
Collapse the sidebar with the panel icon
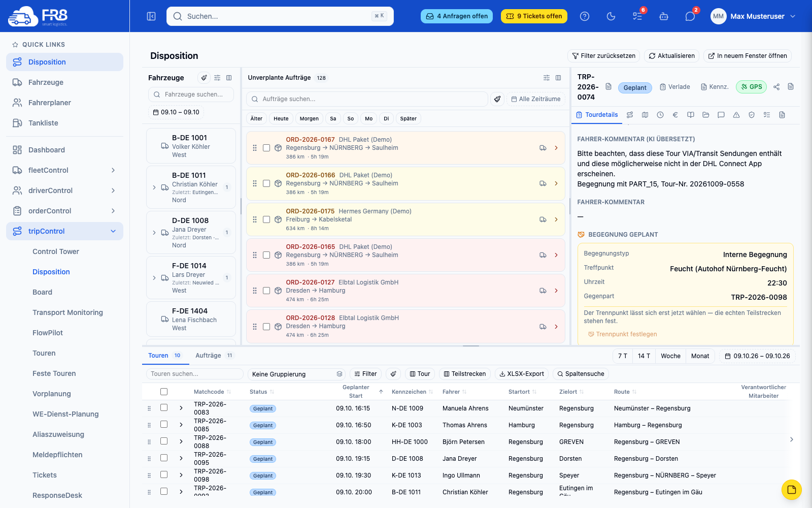[x=151, y=16]
